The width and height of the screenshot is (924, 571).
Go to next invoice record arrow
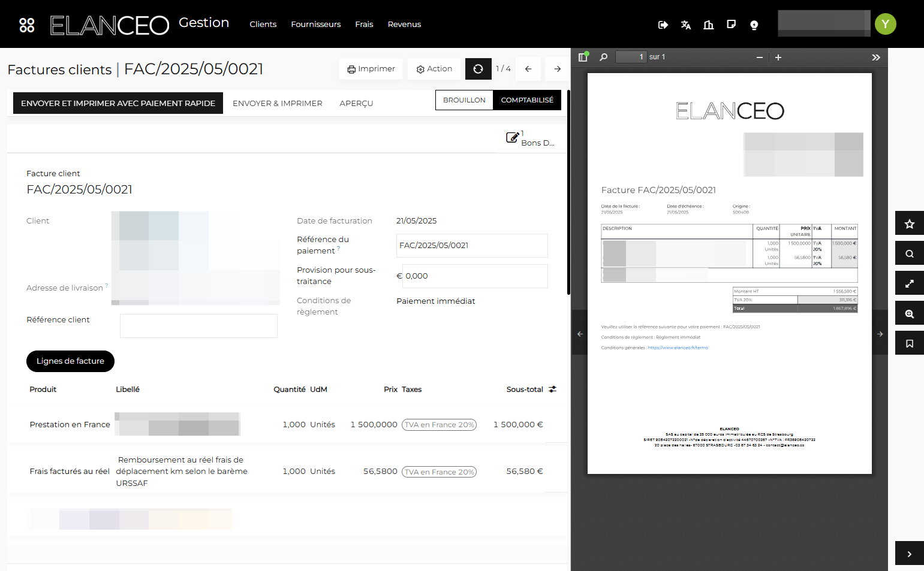click(x=558, y=69)
